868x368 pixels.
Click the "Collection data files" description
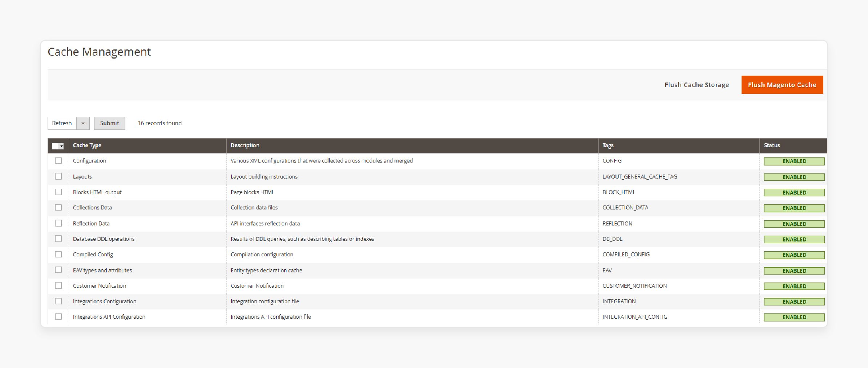click(254, 208)
